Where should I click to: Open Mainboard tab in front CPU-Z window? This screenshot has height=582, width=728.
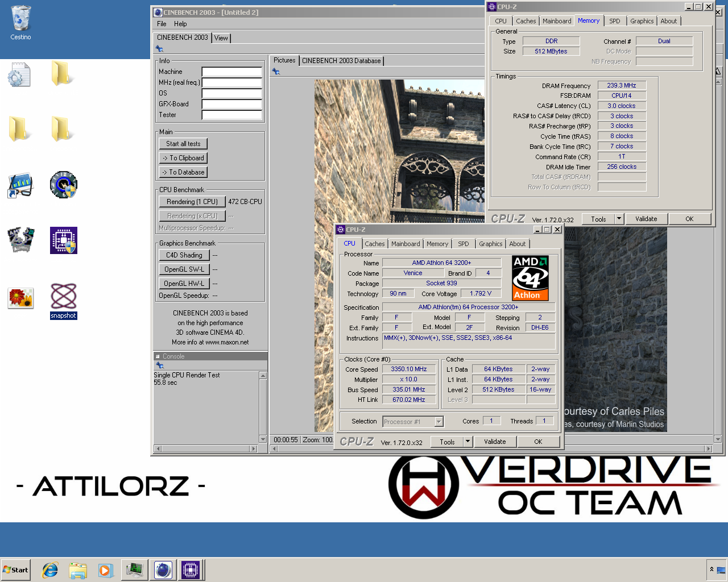pyautogui.click(x=406, y=244)
